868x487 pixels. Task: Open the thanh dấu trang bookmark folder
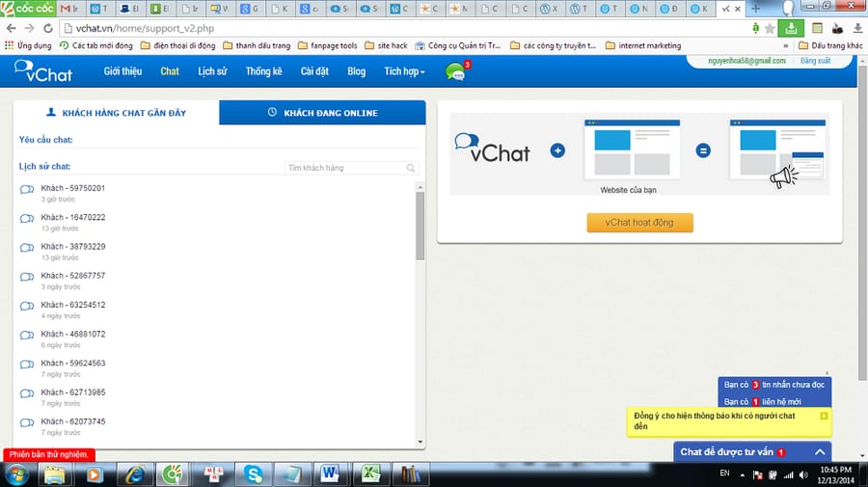pos(257,46)
